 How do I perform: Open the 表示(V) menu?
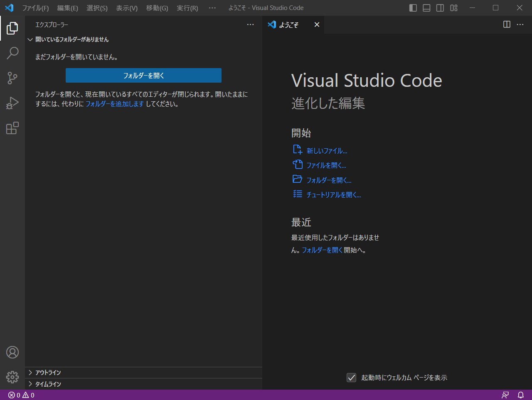(127, 8)
